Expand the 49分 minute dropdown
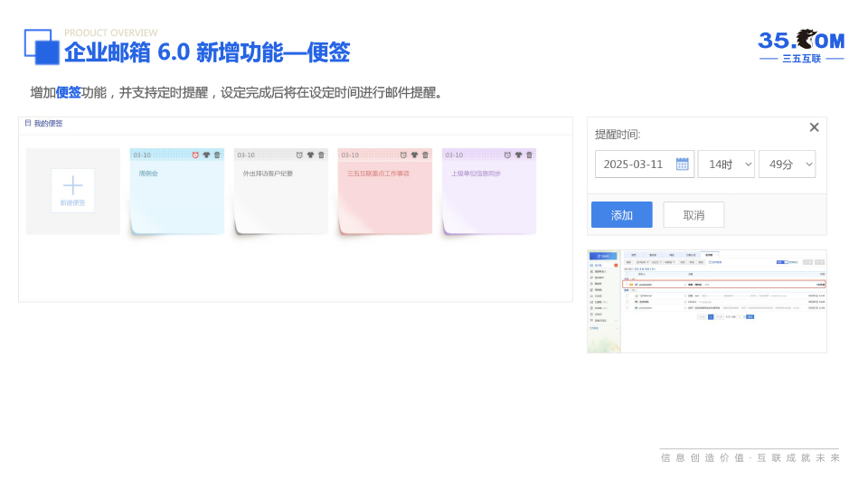Image resolution: width=868 pixels, height=488 pixels. [787, 164]
